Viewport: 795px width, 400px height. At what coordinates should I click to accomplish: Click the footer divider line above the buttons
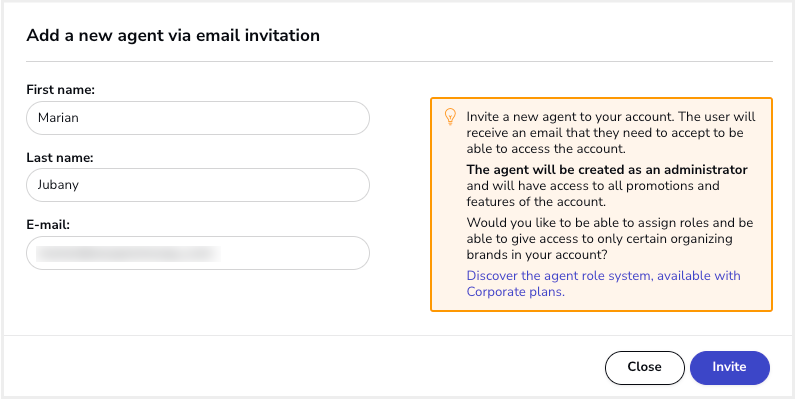coord(398,335)
